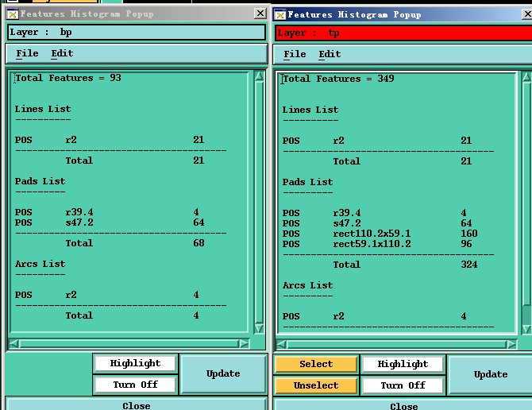Select POS r2 arcs row in bp
The image size is (532, 410).
coord(107,295)
